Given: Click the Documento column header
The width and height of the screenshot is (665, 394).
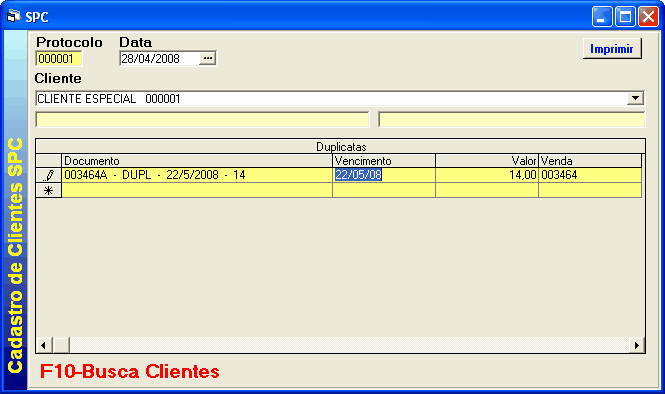Looking at the screenshot, I should 197,161.
